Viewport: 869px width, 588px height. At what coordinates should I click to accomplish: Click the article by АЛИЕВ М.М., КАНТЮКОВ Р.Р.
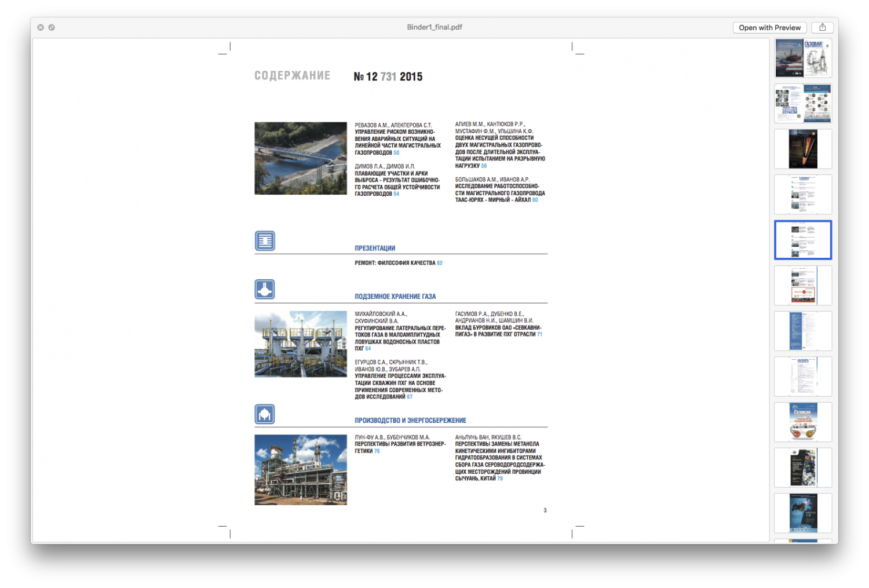point(500,145)
